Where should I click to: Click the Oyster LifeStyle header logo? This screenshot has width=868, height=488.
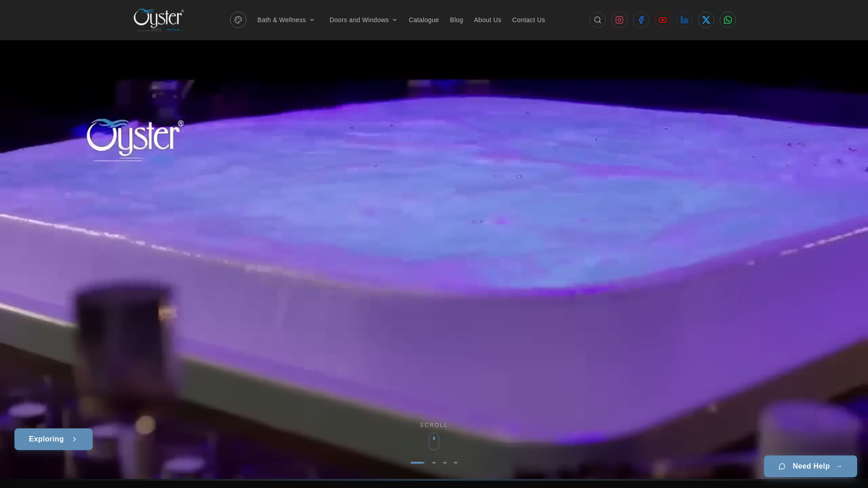(x=159, y=20)
